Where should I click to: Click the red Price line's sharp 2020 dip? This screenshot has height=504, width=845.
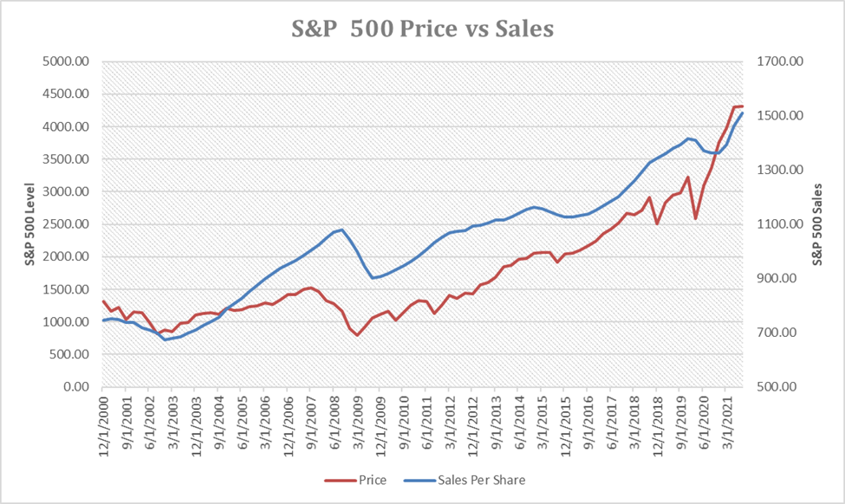pos(696,218)
